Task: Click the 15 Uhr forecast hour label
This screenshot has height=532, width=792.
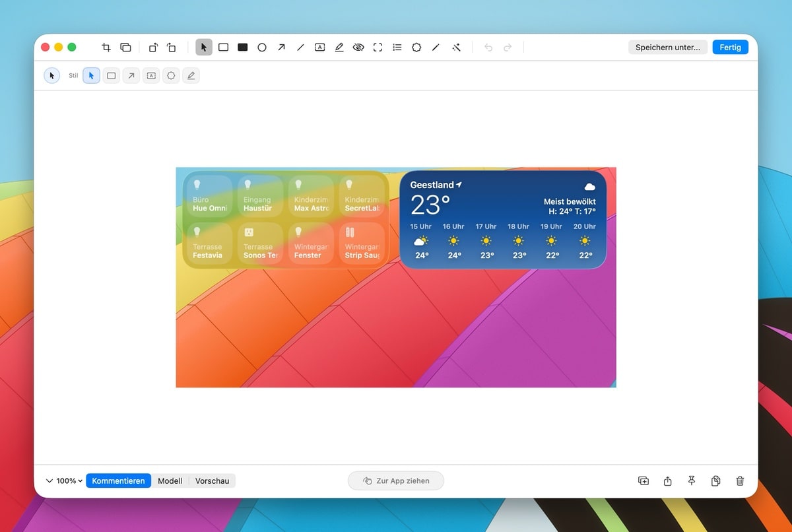Action: [x=421, y=226]
